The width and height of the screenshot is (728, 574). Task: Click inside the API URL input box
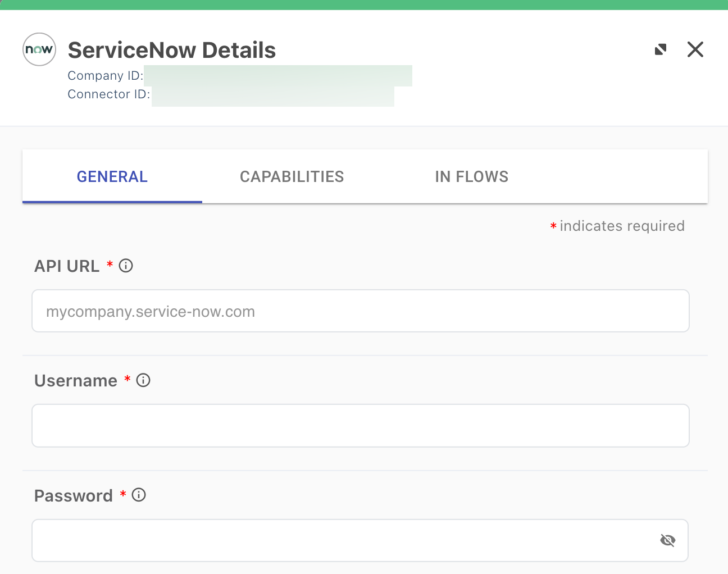coord(360,311)
